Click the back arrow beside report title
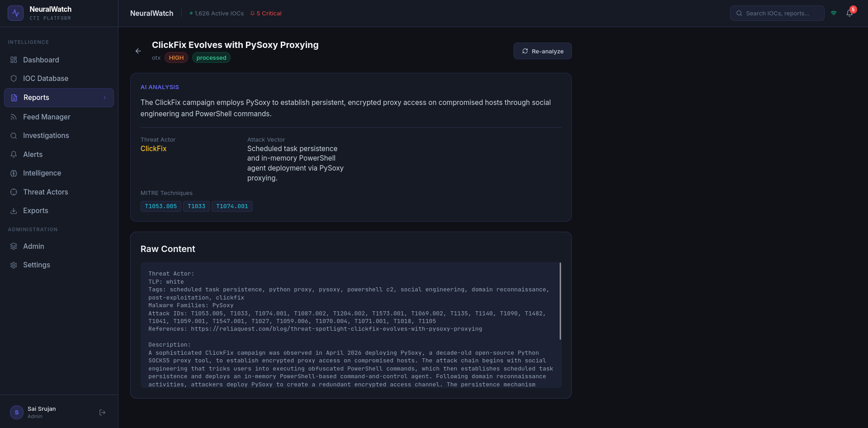Viewport: 868px width, 428px height. click(138, 51)
